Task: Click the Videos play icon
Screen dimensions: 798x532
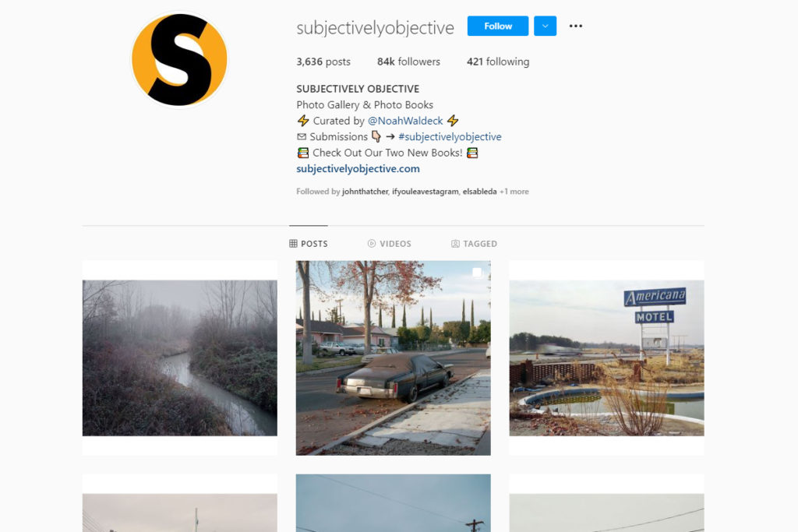Action: click(x=372, y=244)
